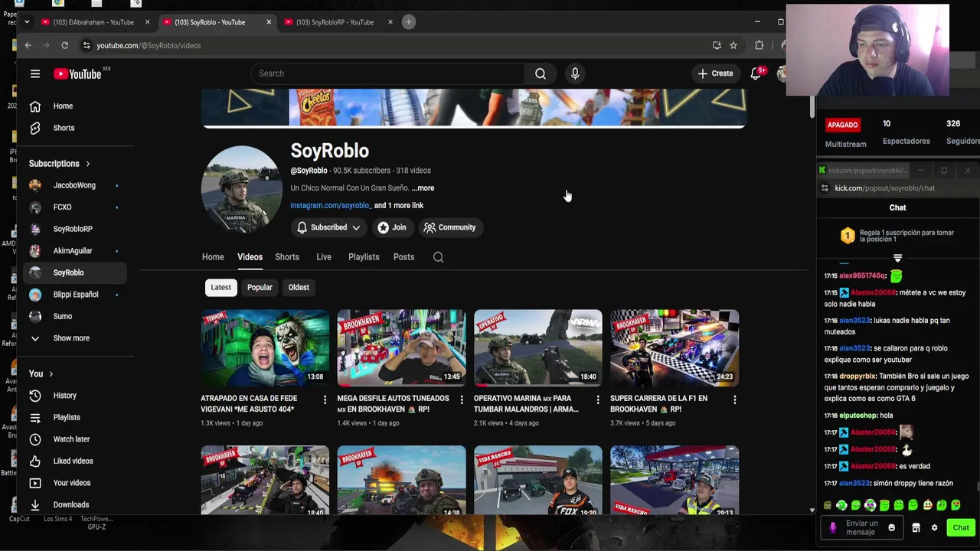980x551 pixels.
Task: Open a new browser tab
Action: (409, 22)
